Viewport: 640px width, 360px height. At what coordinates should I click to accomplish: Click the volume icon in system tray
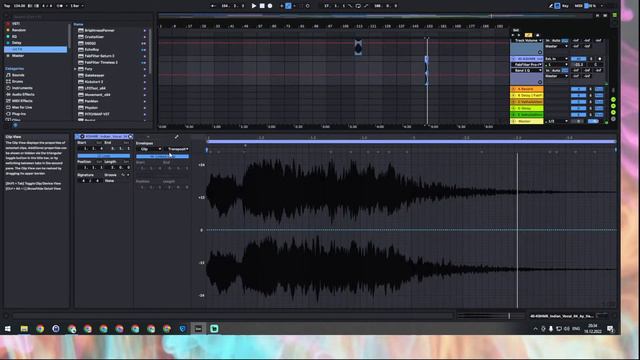[567, 329]
